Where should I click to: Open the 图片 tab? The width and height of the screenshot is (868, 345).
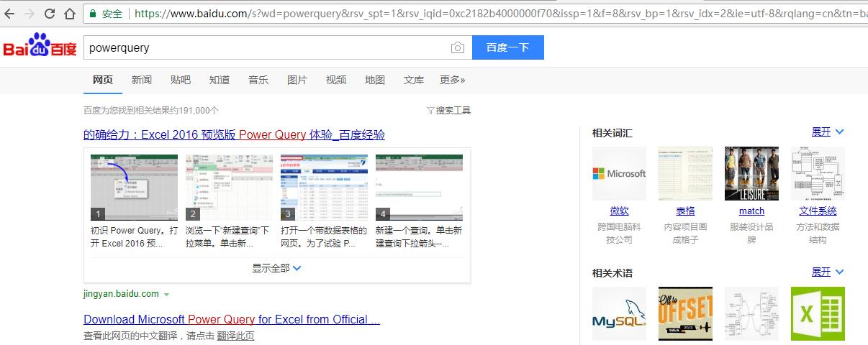coord(297,80)
